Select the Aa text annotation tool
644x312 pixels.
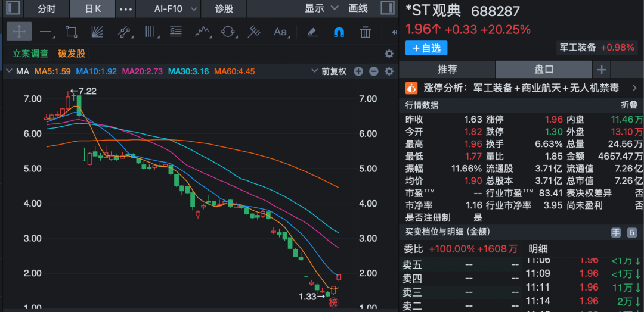click(x=280, y=32)
